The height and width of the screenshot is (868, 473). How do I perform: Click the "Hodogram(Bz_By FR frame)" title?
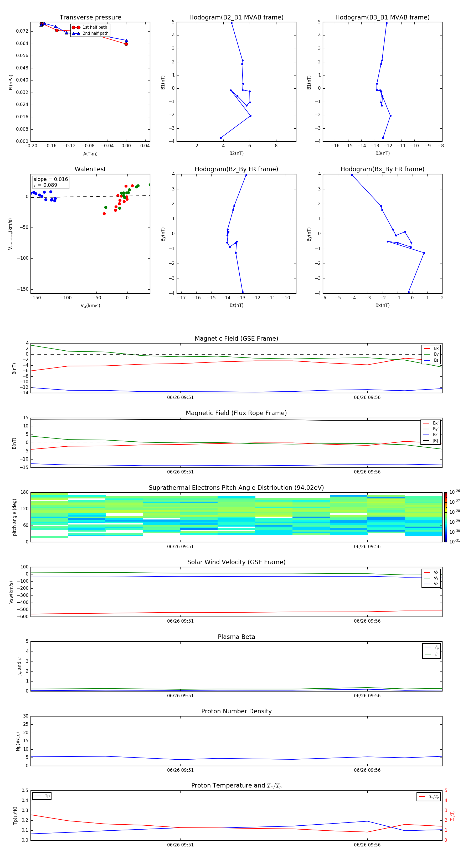coord(236,169)
